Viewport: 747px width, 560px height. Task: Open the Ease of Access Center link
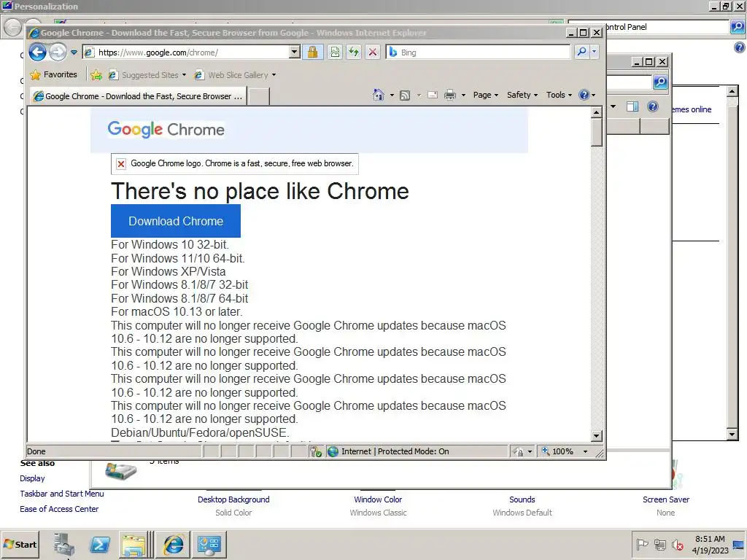pyautogui.click(x=59, y=509)
